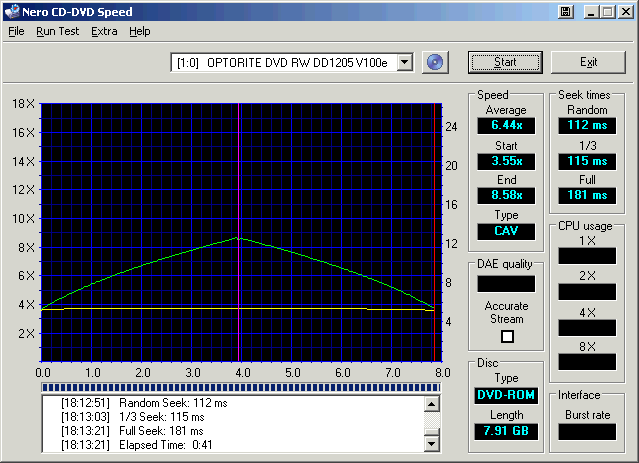The height and width of the screenshot is (463, 639).
Task: Open the Extra menu
Action: click(104, 31)
